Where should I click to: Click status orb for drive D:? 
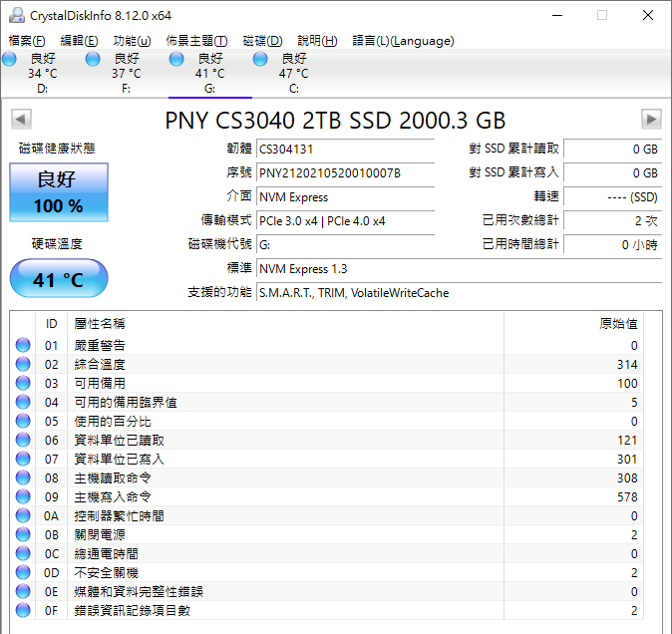click(9, 59)
